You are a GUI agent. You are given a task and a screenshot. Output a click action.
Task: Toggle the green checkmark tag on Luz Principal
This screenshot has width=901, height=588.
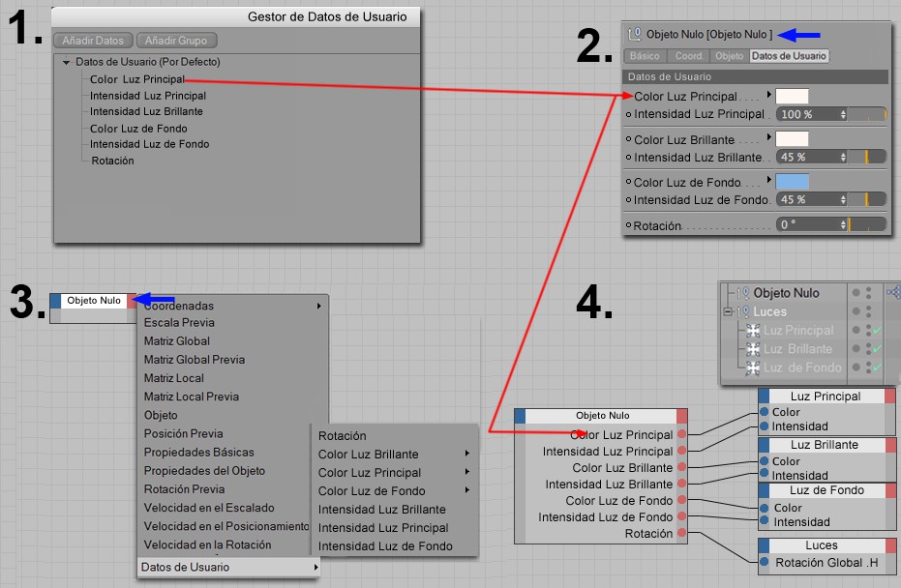point(877,330)
